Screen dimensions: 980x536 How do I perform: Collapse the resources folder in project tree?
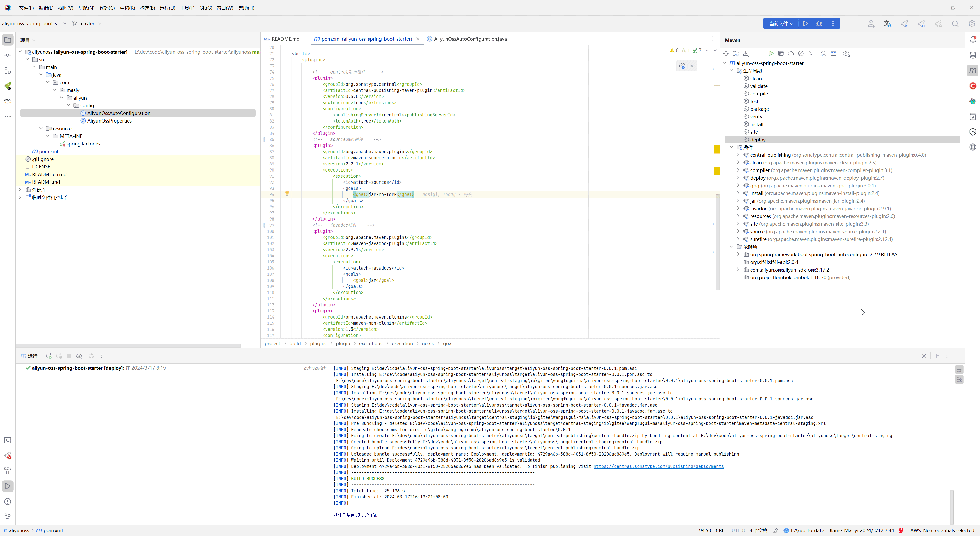coord(41,128)
